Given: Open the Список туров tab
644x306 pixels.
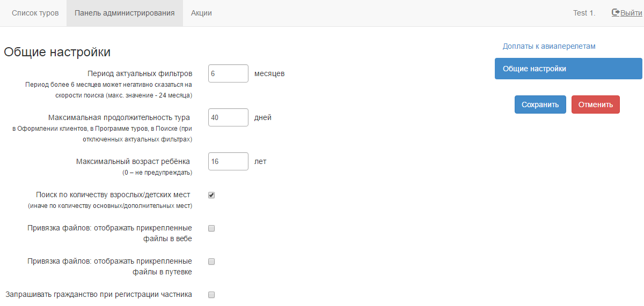Looking at the screenshot, I should 35,13.
